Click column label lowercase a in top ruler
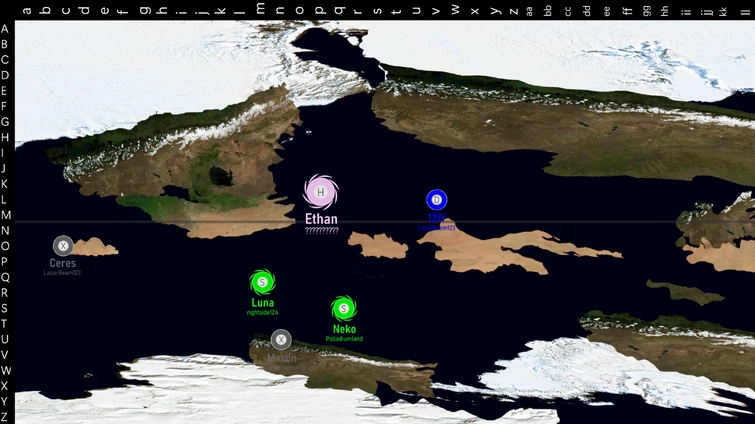The height and width of the screenshot is (424, 755). point(27,10)
